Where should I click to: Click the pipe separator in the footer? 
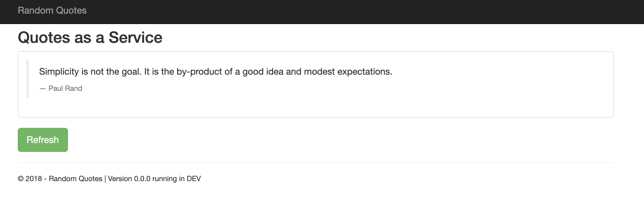point(105,179)
